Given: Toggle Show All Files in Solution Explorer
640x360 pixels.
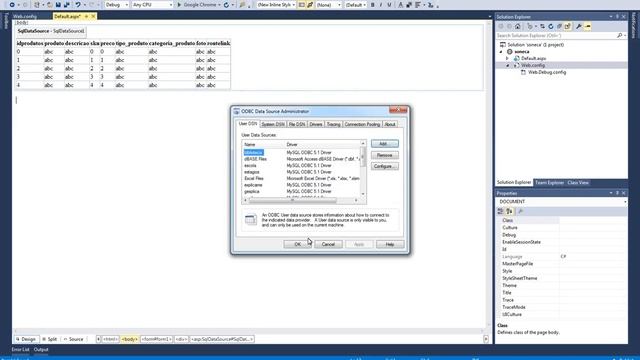Looking at the screenshot, I should [568, 26].
